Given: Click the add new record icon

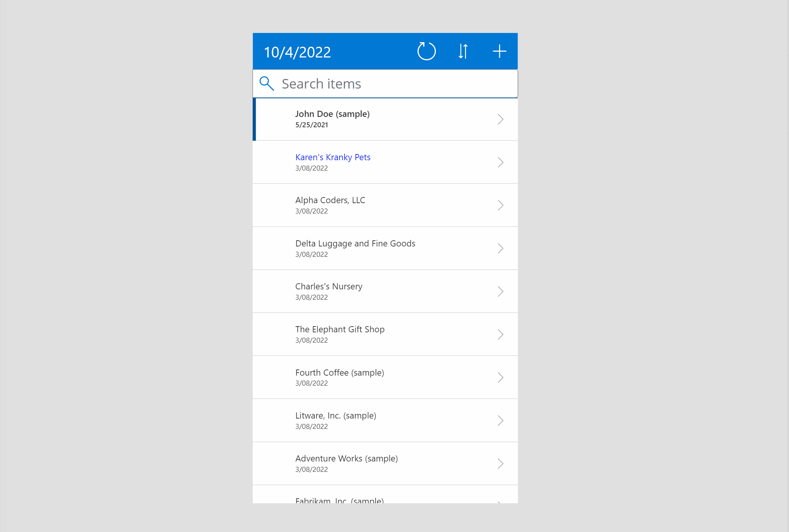Looking at the screenshot, I should click(x=499, y=51).
